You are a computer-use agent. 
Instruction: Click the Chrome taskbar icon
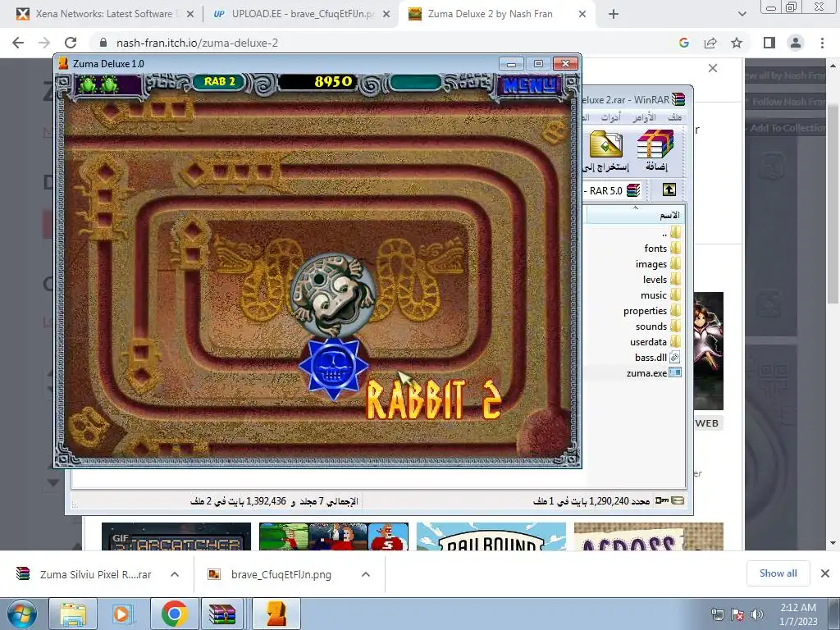coord(174,614)
